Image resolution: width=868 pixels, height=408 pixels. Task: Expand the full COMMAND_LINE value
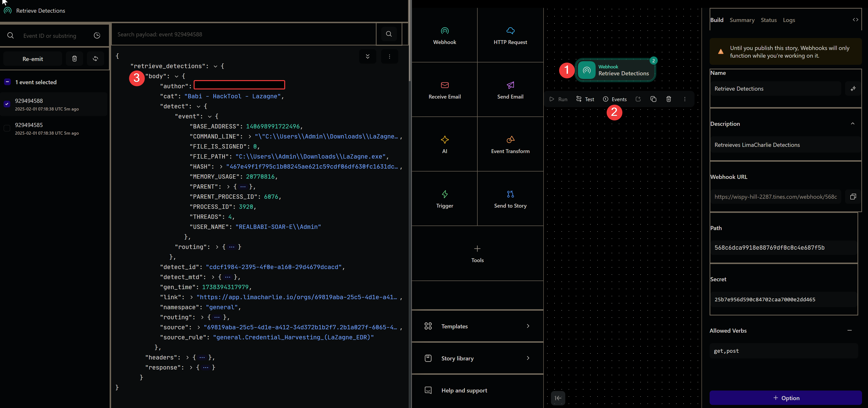[249, 137]
